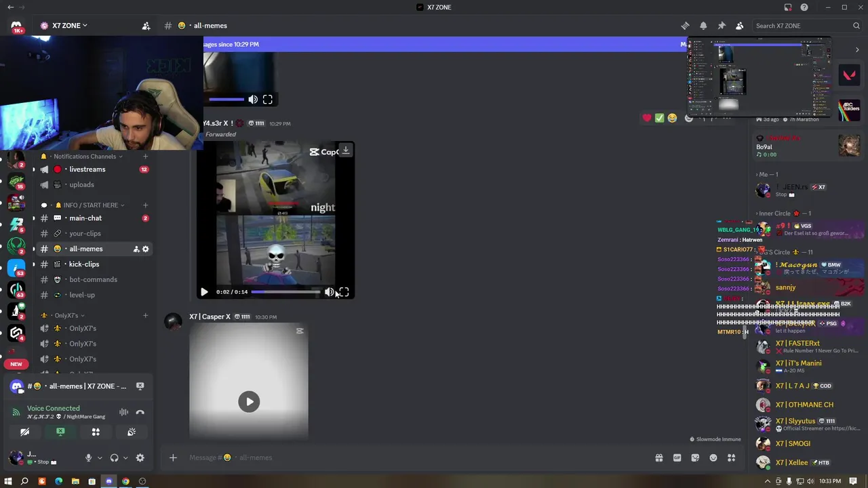Image resolution: width=868 pixels, height=488 pixels.
Task: Invite people to the X7 ZONE server
Action: click(146, 26)
